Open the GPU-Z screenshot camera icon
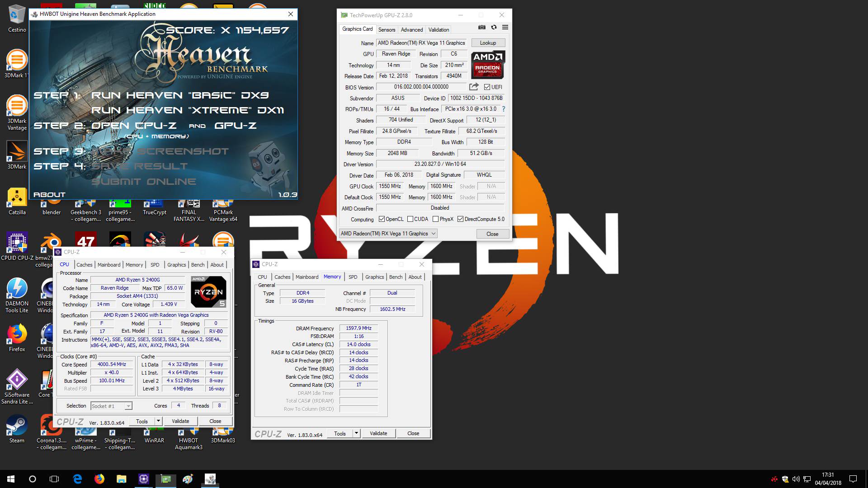The height and width of the screenshot is (488, 868). click(482, 28)
